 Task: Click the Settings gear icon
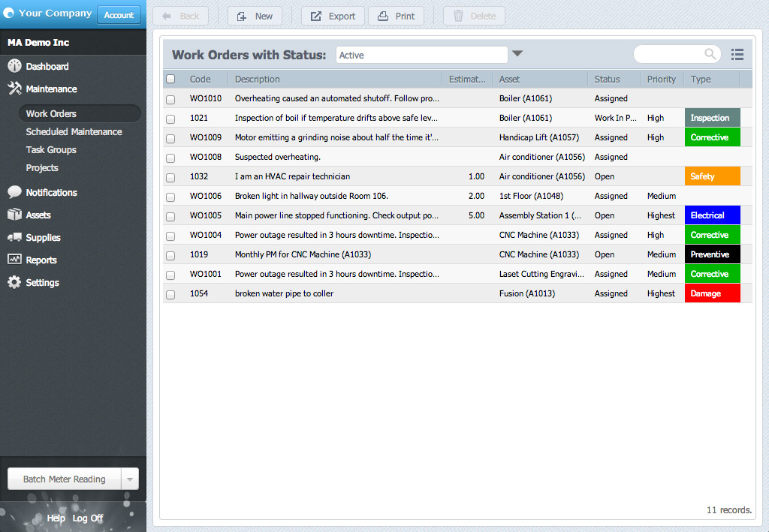click(x=14, y=282)
